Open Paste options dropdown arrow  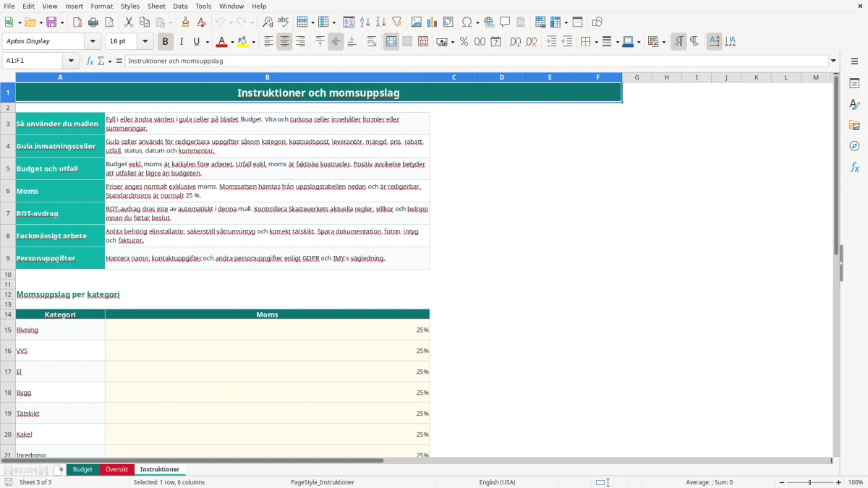click(x=171, y=22)
